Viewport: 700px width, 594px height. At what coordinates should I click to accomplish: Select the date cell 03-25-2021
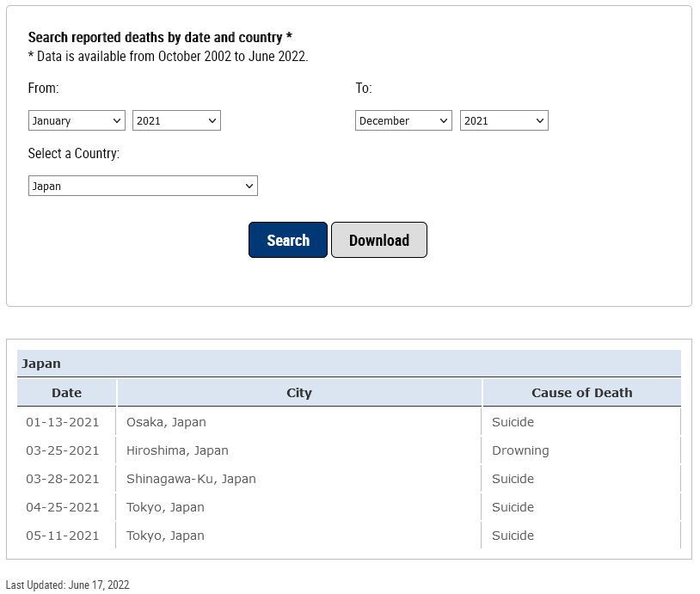coord(66,450)
